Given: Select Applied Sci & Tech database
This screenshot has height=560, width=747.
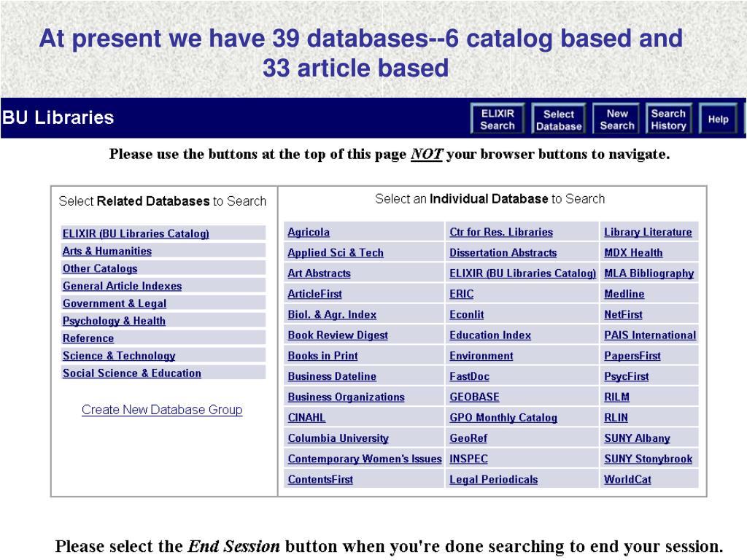Looking at the screenshot, I should [x=336, y=253].
